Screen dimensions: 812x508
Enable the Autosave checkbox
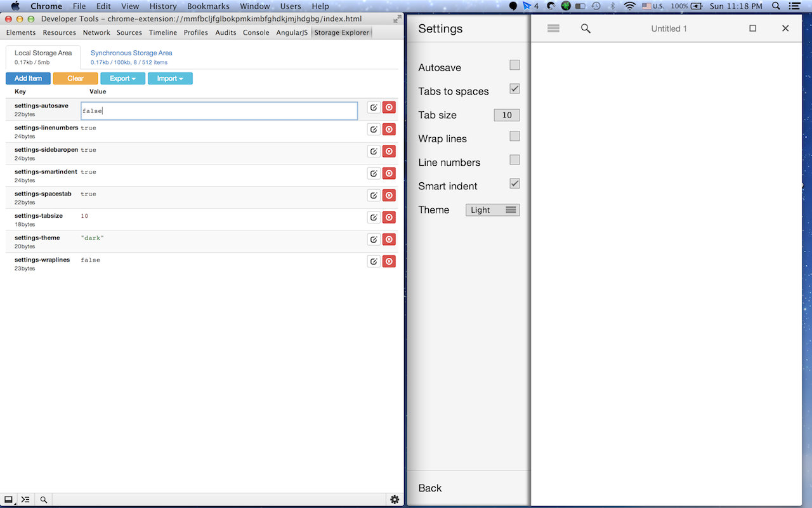[514, 65]
